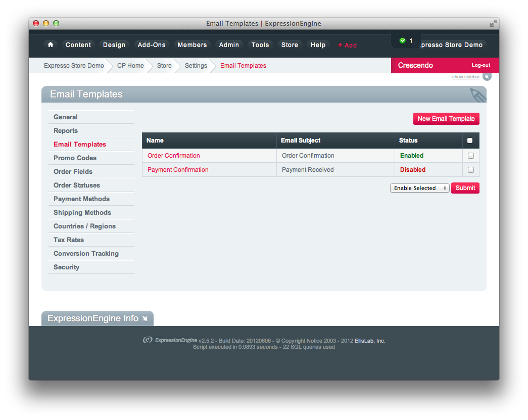Screen dimensions: 528x420
Task: Click the red + Add menu item
Action: pyautogui.click(x=347, y=45)
